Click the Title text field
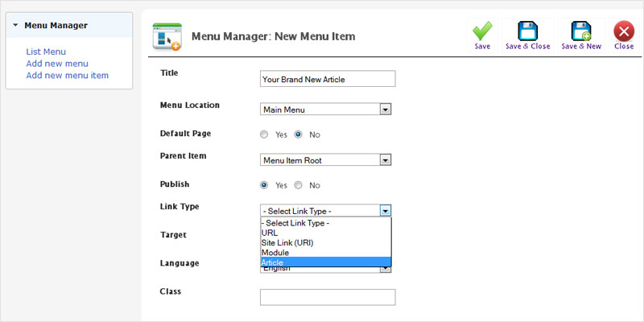The image size is (644, 322). 328,79
